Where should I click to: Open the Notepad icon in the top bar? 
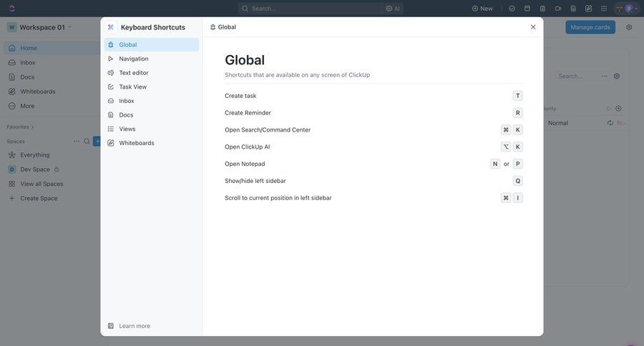(x=588, y=9)
